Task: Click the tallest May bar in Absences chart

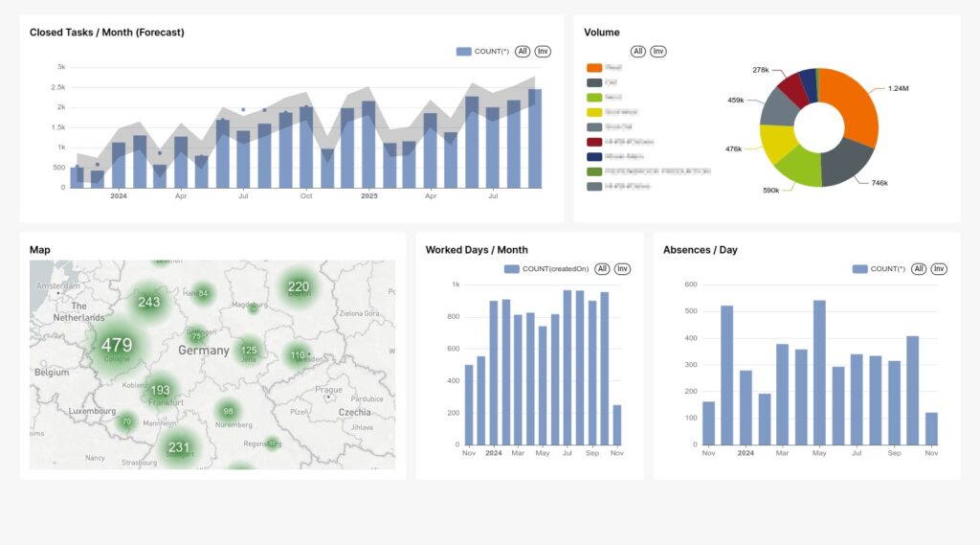Action: tap(819, 372)
